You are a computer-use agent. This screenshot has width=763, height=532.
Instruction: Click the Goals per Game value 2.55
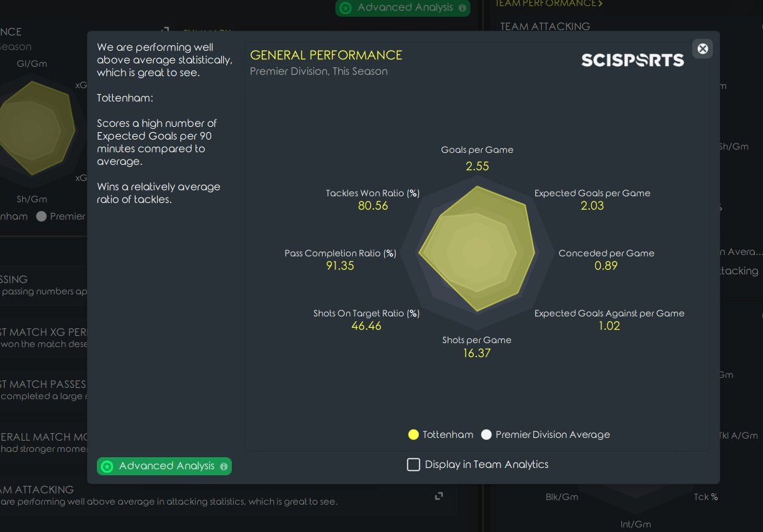coord(478,166)
